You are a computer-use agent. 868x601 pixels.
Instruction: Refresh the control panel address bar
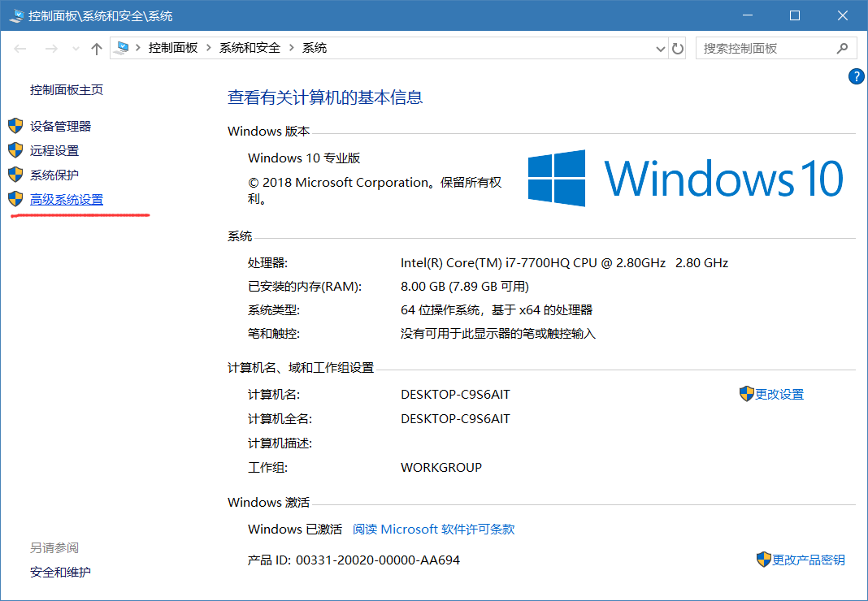coord(678,49)
